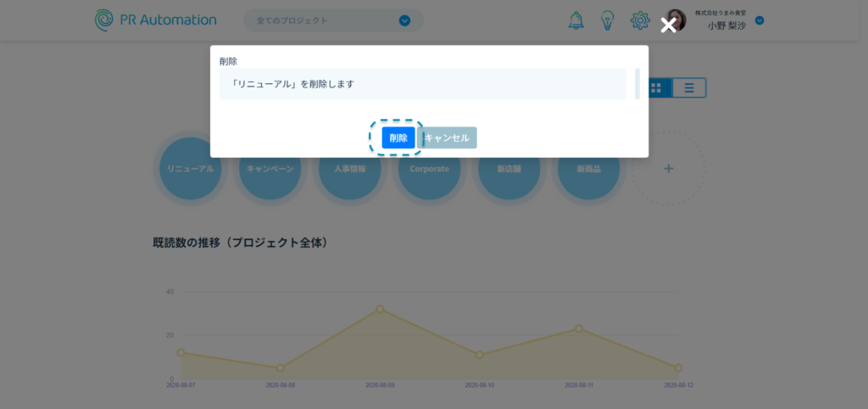Open the settings gear icon

pos(640,20)
